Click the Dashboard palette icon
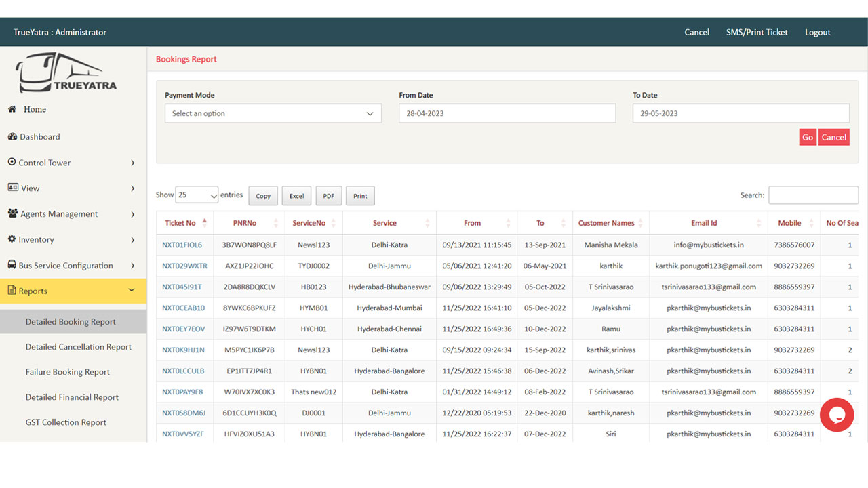 (x=12, y=136)
